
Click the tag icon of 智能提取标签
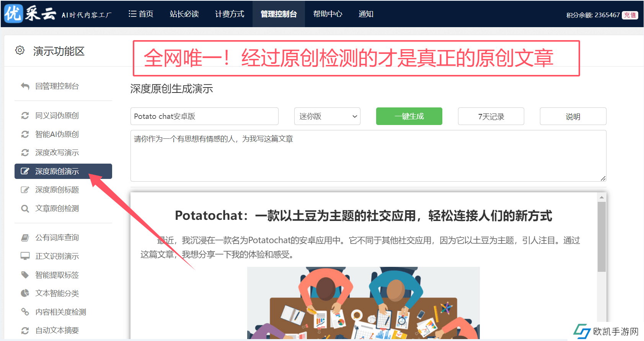point(25,275)
